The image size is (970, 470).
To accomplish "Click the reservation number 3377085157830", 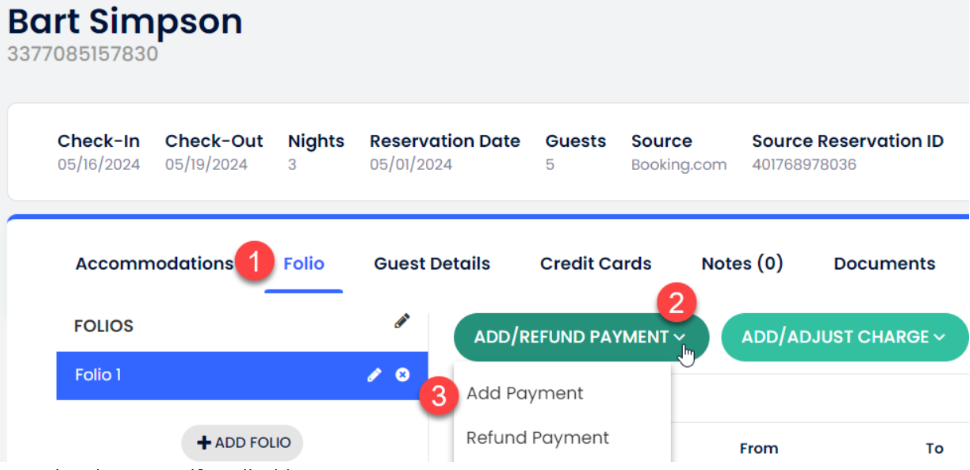I will coord(83,53).
